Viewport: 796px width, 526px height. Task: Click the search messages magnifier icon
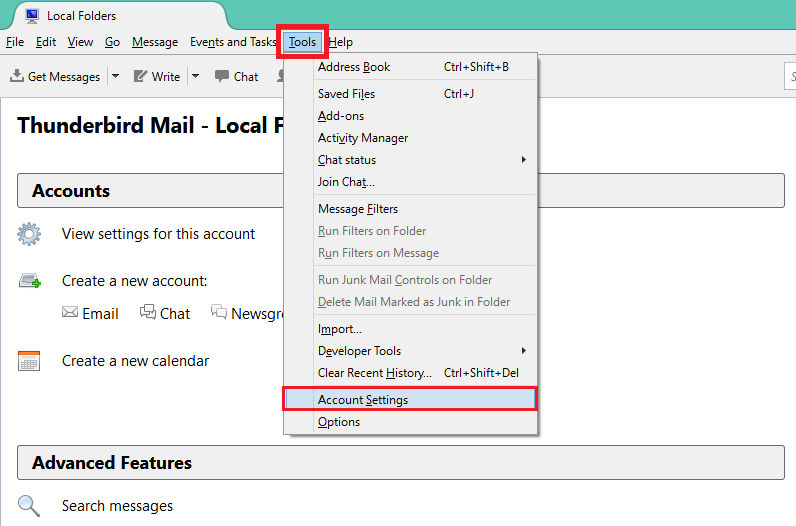[x=29, y=506]
